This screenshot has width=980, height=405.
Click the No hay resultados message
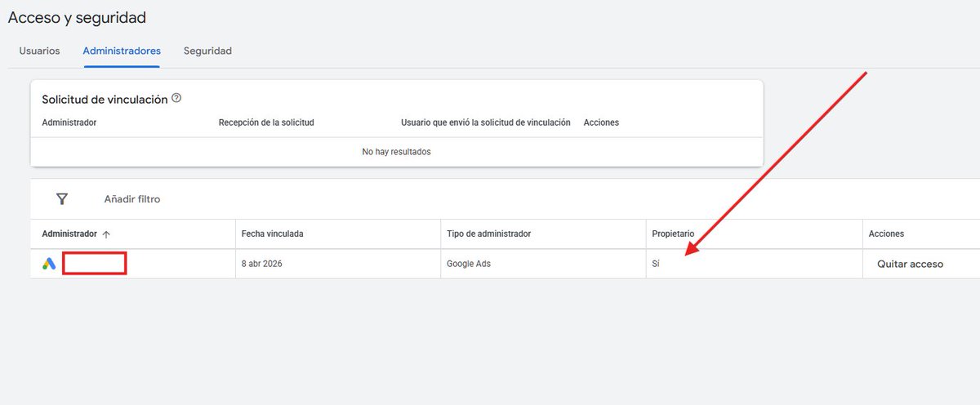coord(396,152)
